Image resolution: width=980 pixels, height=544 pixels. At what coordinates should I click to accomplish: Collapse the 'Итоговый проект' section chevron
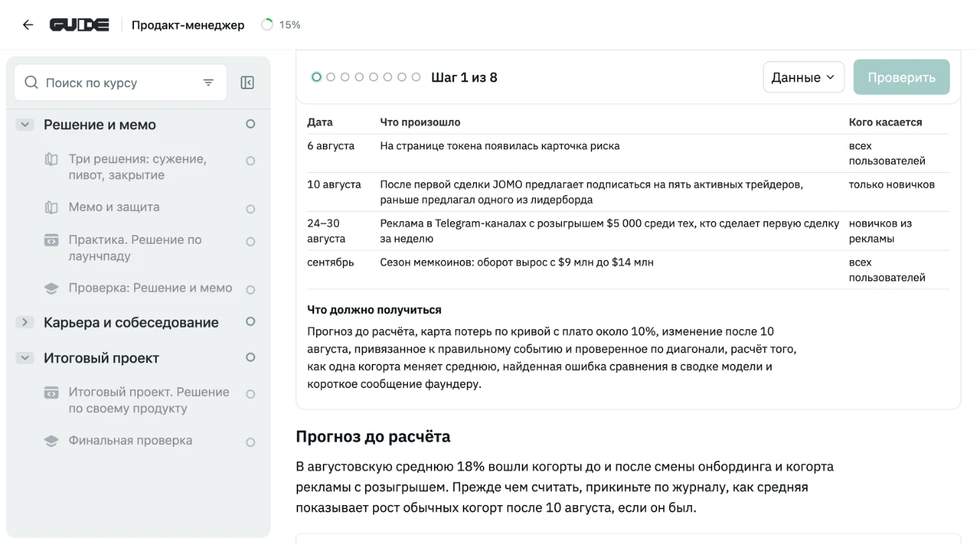pos(25,358)
